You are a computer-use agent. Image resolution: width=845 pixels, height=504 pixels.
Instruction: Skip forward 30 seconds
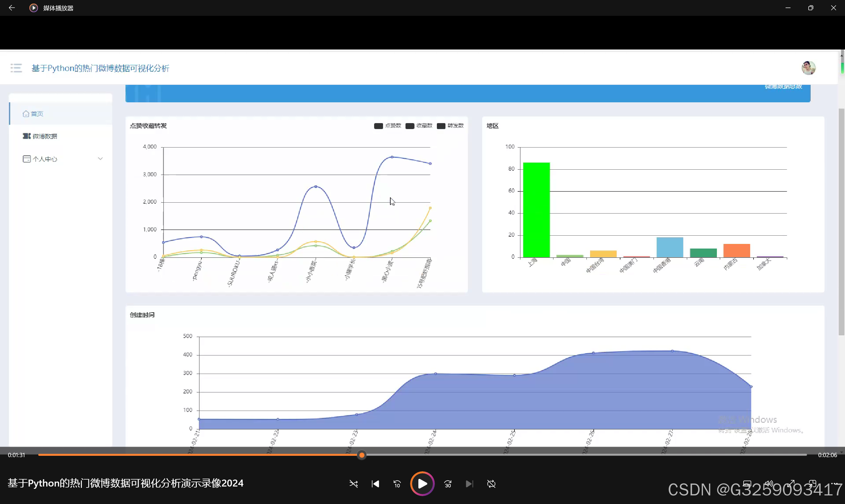[x=448, y=484]
